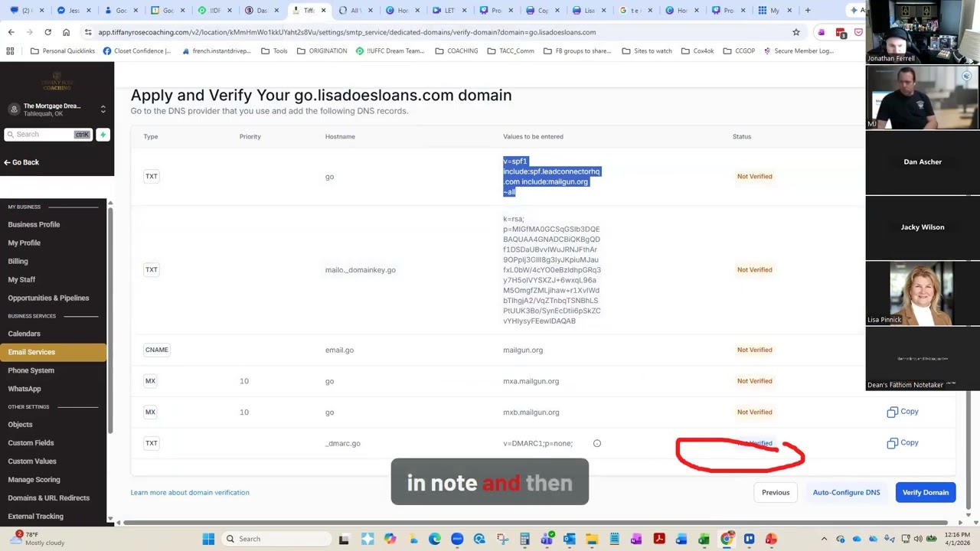Click Auto-Configure DNS button

(846, 493)
